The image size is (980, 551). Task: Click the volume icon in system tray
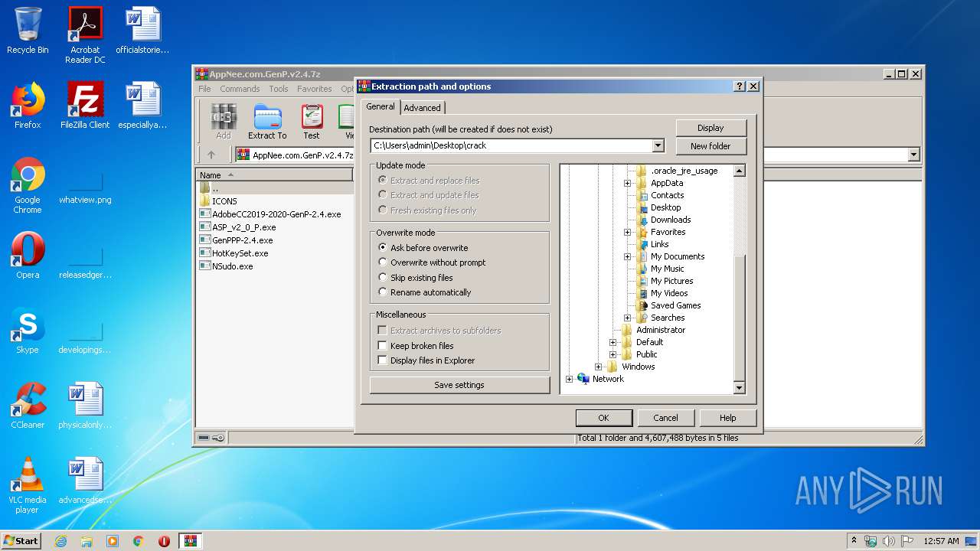(x=889, y=541)
